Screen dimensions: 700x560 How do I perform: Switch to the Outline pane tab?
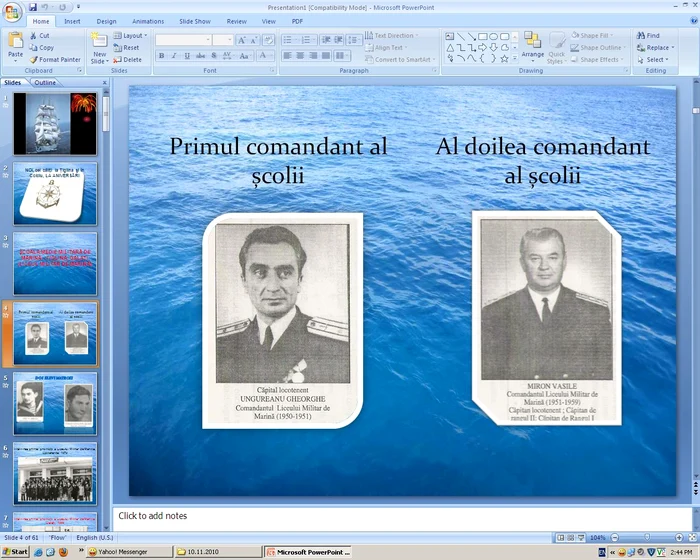45,83
